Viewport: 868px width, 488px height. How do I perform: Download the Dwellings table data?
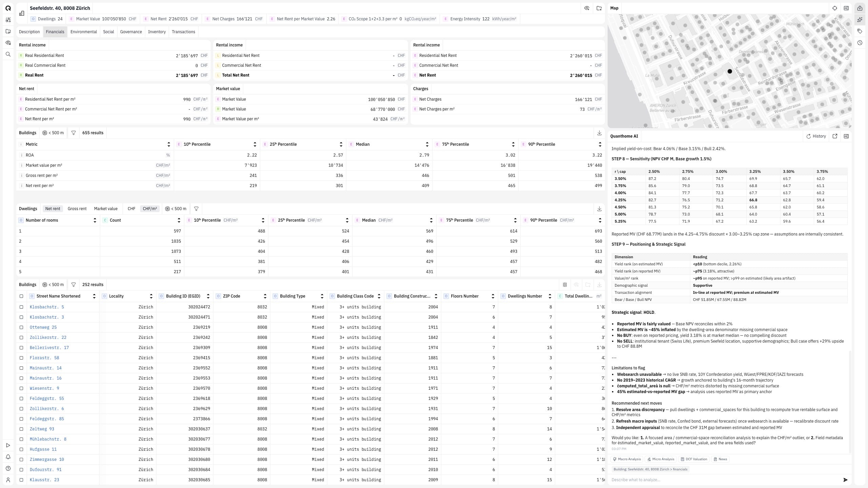(x=599, y=209)
